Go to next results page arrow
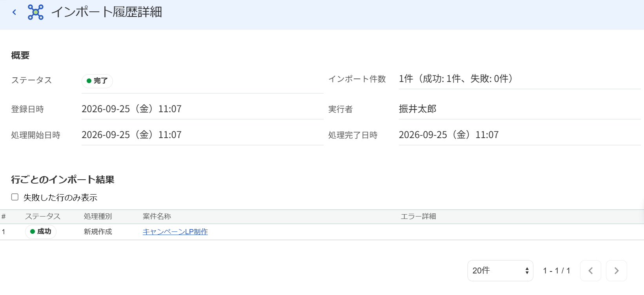This screenshot has width=644, height=295. [616, 271]
